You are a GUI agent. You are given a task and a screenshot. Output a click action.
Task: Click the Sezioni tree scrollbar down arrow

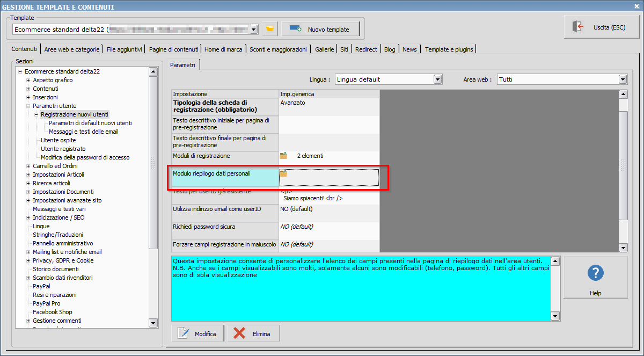[x=153, y=323]
